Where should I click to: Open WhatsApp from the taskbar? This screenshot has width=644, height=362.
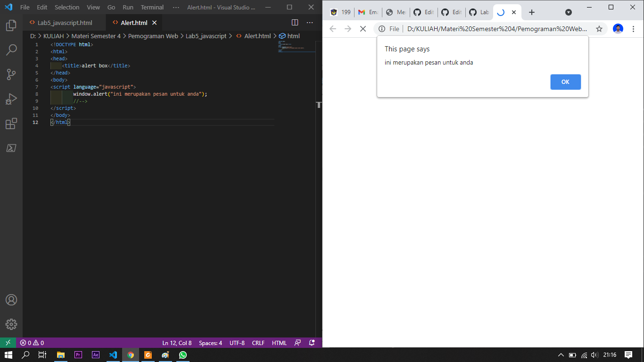[x=182, y=355]
